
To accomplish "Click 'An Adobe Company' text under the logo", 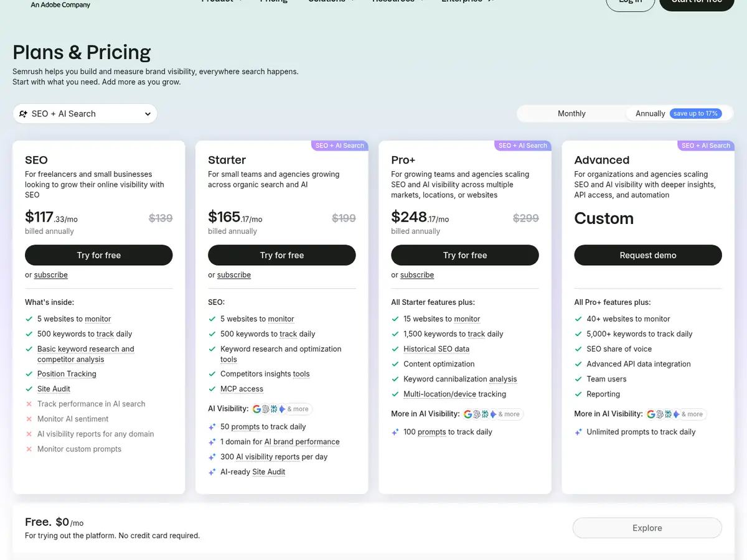I will point(60,4).
